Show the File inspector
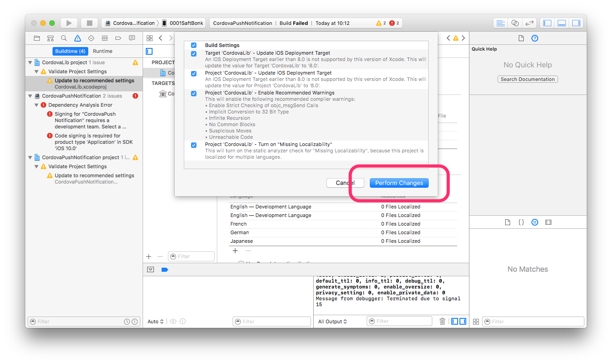This screenshot has height=364, width=612. [521, 38]
